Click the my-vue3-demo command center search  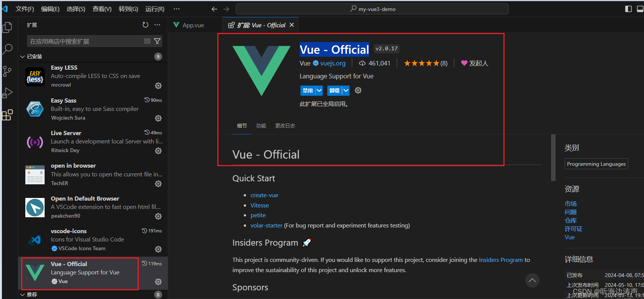[372, 9]
